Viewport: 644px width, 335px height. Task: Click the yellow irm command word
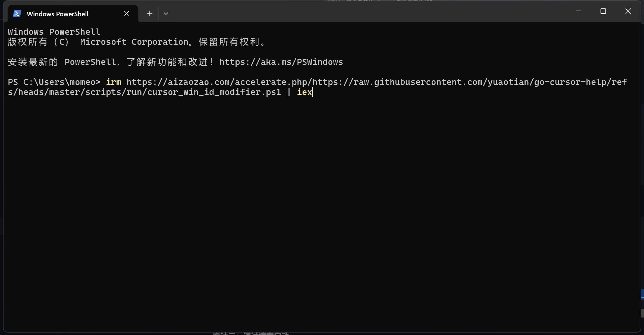click(x=113, y=82)
